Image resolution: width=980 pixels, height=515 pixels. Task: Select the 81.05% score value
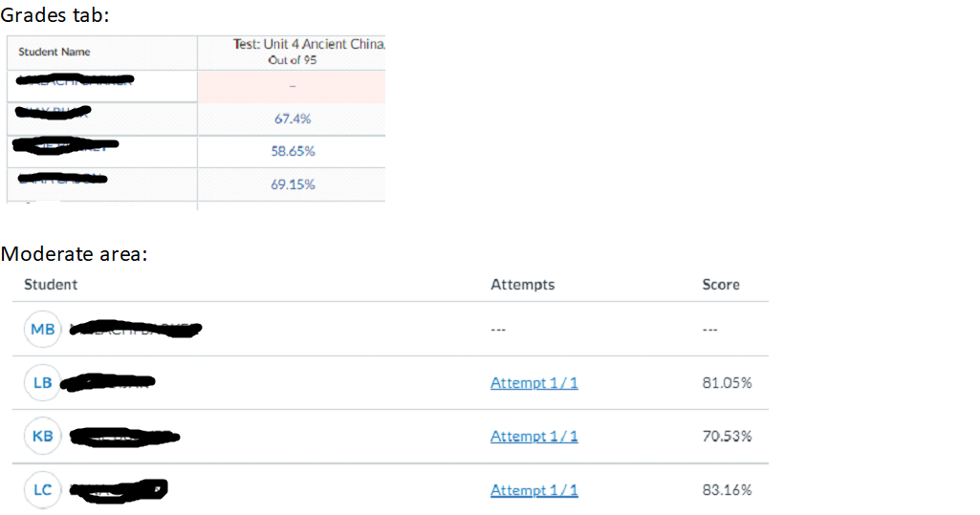click(x=727, y=383)
